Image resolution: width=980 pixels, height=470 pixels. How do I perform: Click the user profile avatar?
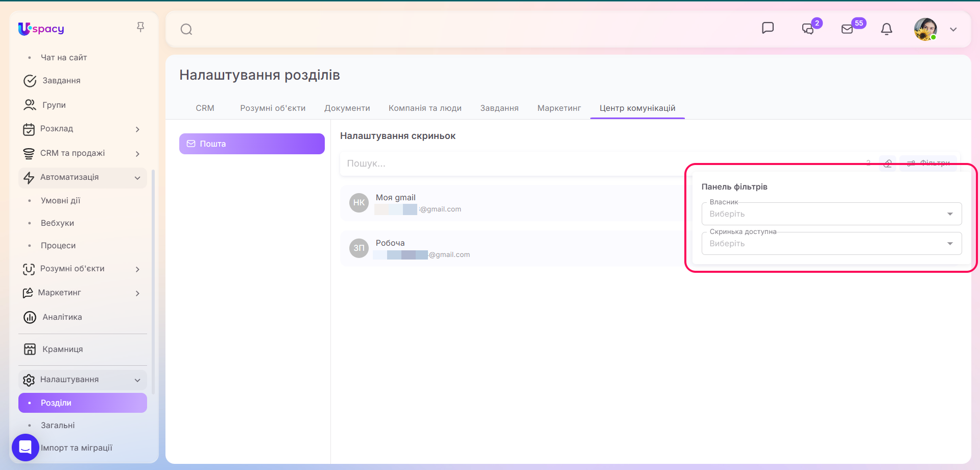click(925, 29)
